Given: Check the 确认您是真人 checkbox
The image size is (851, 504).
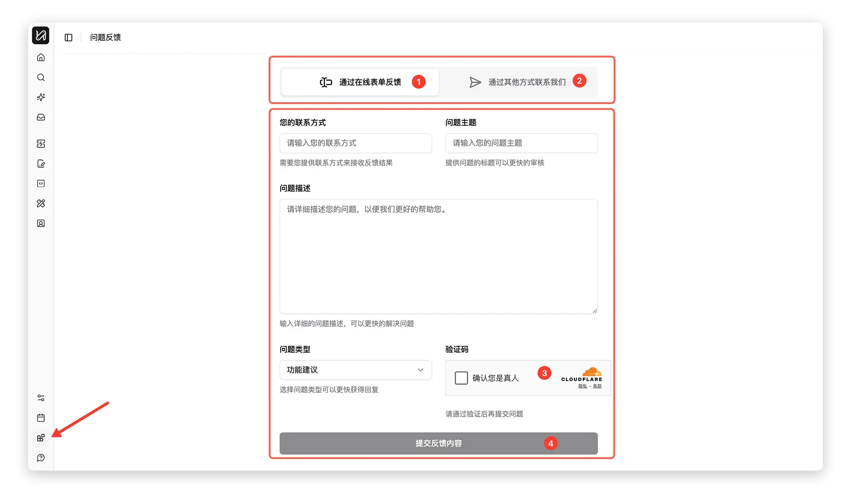Looking at the screenshot, I should point(461,378).
